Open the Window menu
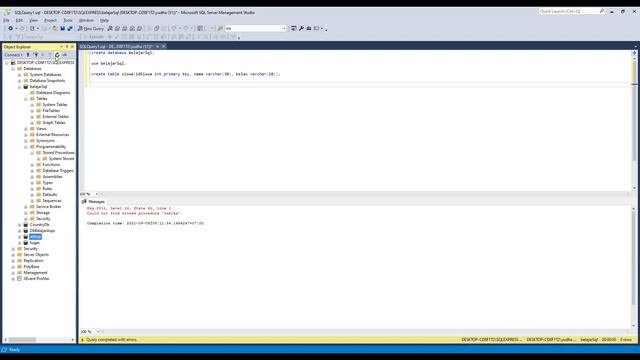The width and height of the screenshot is (640, 360). pyautogui.click(x=86, y=20)
